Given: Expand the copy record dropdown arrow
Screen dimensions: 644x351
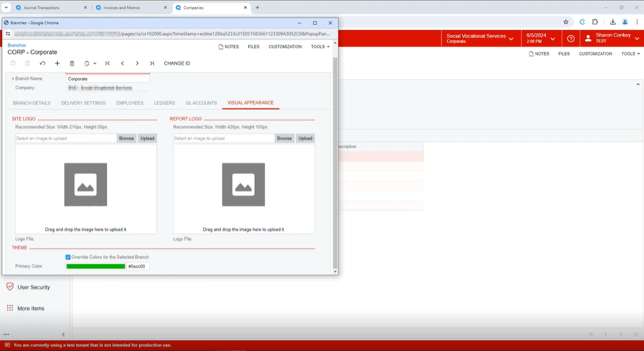Looking at the screenshot, I should (x=95, y=63).
